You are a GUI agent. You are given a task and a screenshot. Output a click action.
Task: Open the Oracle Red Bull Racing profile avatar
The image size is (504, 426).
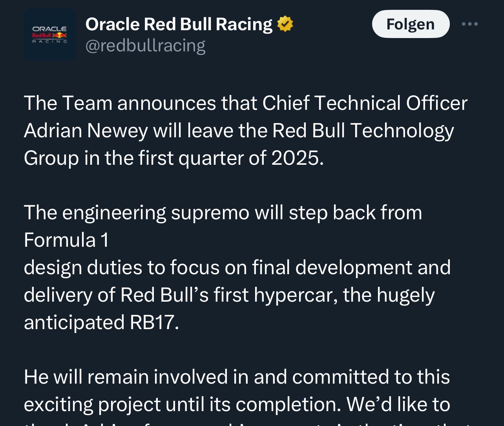(x=50, y=35)
